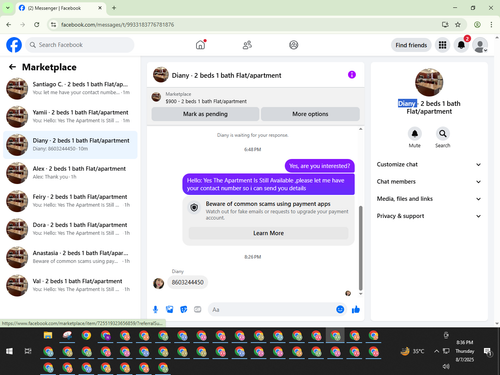Image resolution: width=500 pixels, height=375 pixels.
Task: Click More options button
Action: tap(310, 114)
